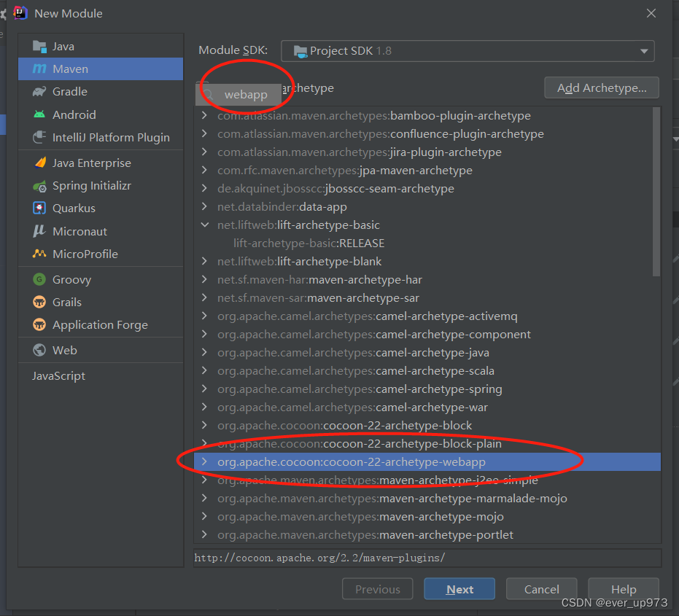Expand cocoon-22-archetype-webapp node
Viewport: 679px width, 616px height.
coord(204,462)
